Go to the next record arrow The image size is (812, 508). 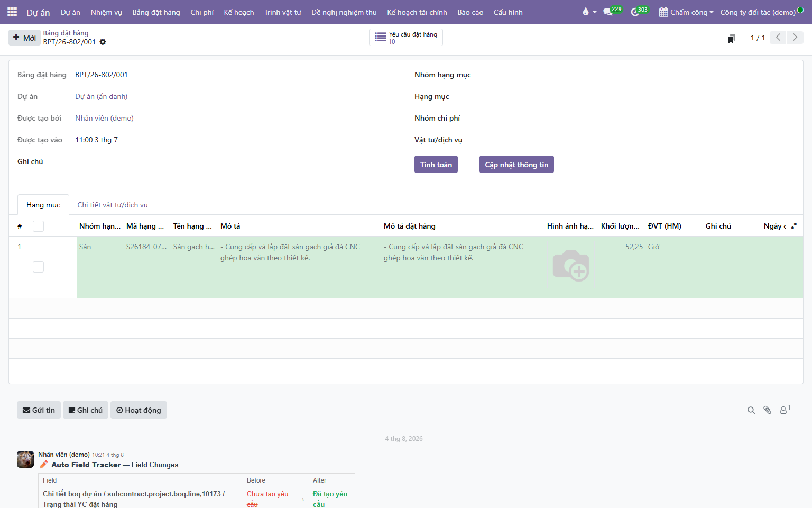[x=795, y=38]
